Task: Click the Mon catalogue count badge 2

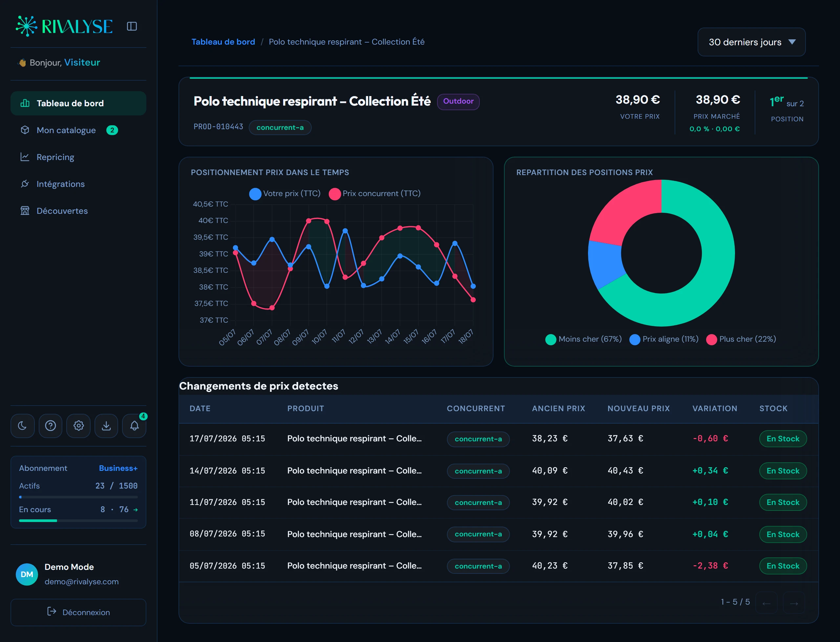Action: [112, 130]
